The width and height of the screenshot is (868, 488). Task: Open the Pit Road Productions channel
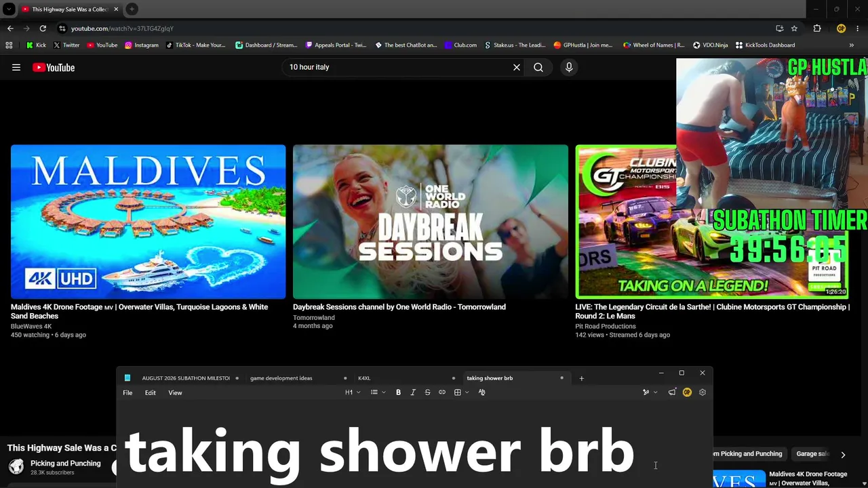pyautogui.click(x=606, y=326)
